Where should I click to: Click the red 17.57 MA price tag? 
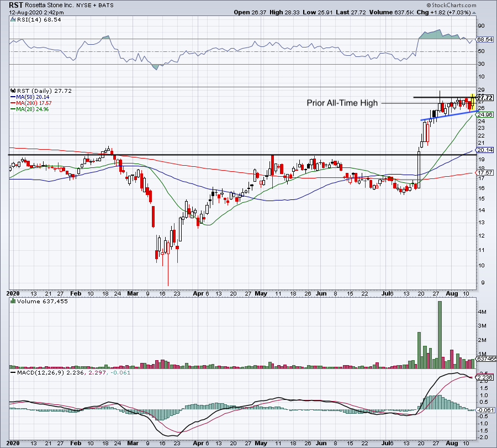click(484, 172)
